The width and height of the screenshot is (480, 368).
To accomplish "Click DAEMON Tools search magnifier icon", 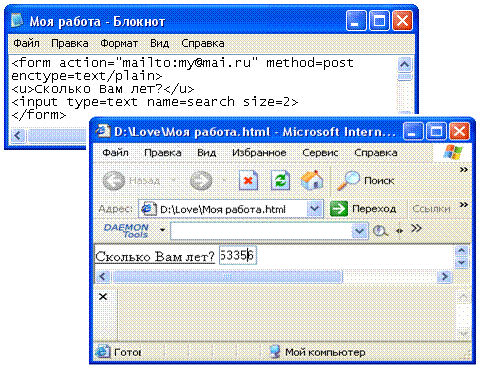I will point(380,231).
